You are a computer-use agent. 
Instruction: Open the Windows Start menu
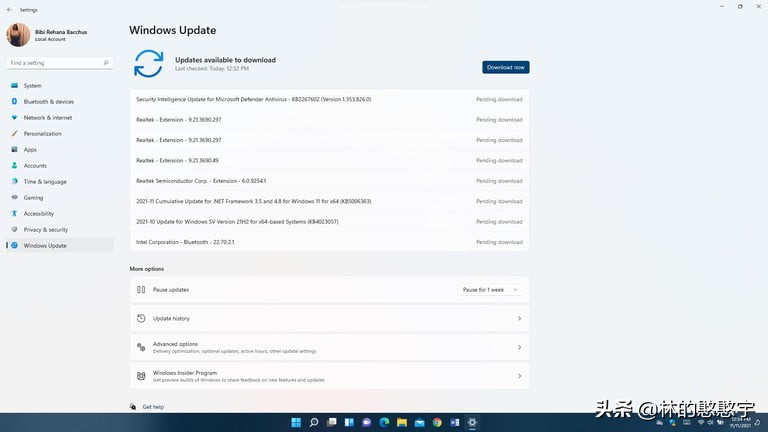pyautogui.click(x=296, y=422)
